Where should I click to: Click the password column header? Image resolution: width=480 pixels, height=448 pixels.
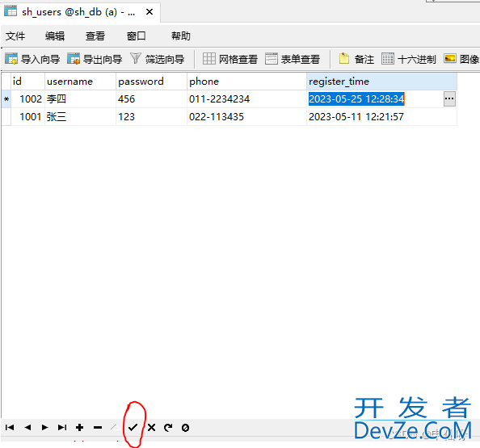coord(151,82)
